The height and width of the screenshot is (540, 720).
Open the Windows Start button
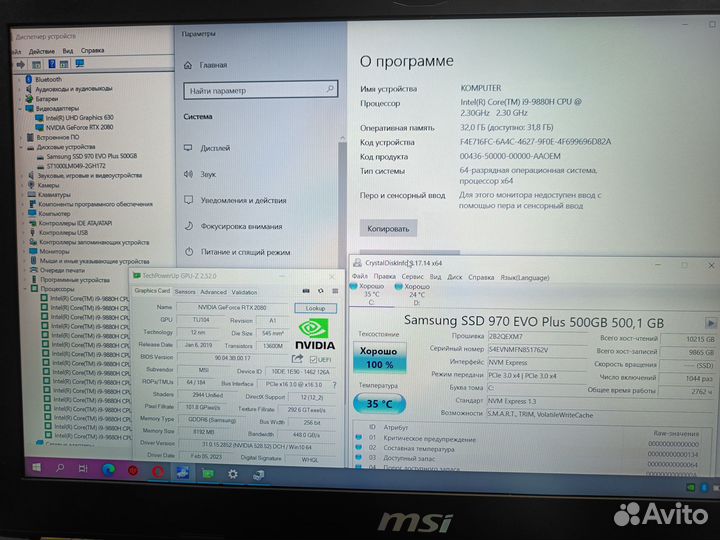click(36, 468)
